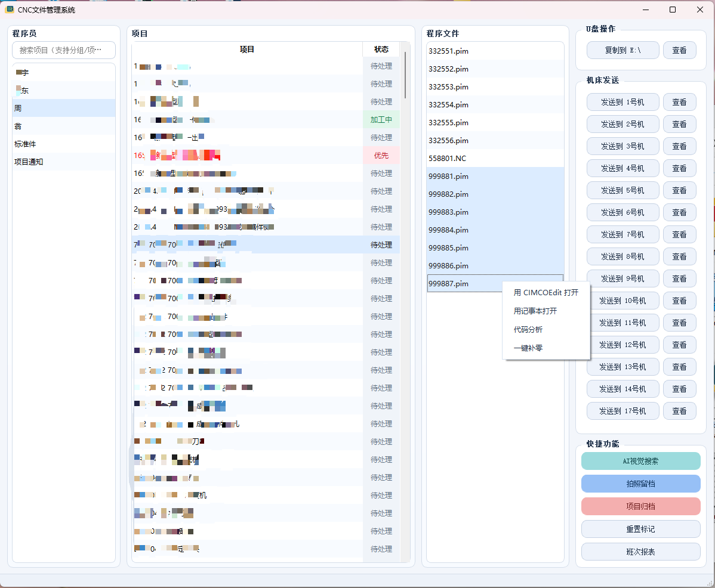Screen dimensions: 715x588
Task: Click 查看 beside 发送到 17号机
Action: (x=679, y=411)
